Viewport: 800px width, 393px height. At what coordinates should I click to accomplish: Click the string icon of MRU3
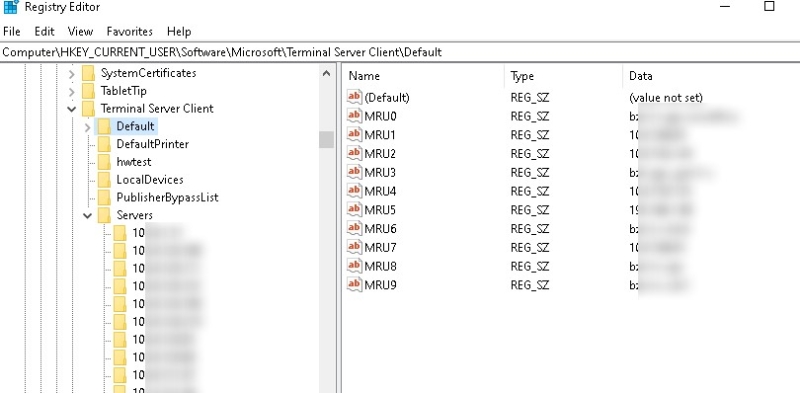pos(354,172)
